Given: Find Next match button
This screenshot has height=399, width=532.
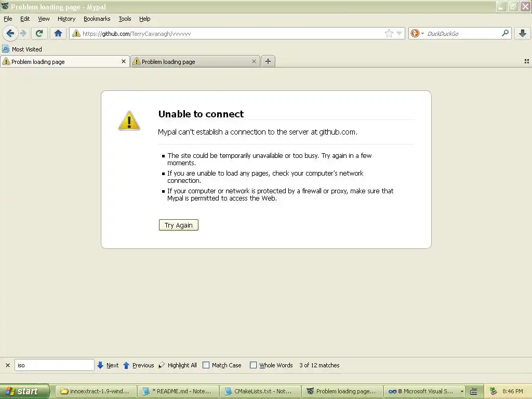Looking at the screenshot, I should click(108, 365).
